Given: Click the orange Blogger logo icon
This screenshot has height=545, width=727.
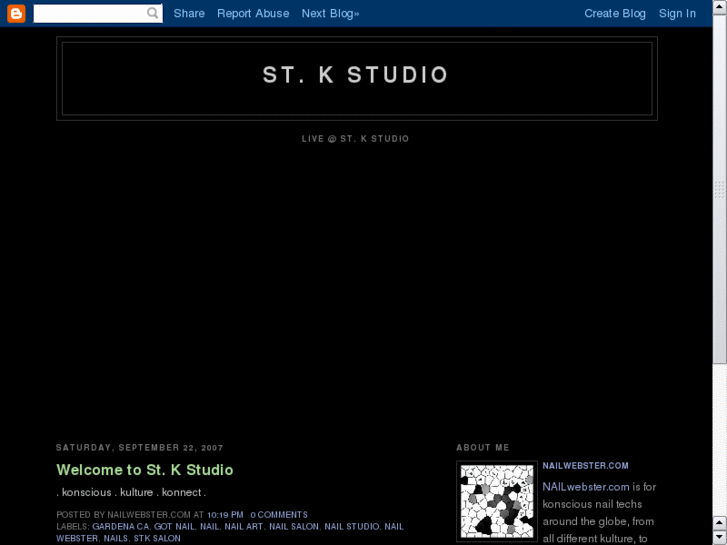Looking at the screenshot, I should pos(16,13).
